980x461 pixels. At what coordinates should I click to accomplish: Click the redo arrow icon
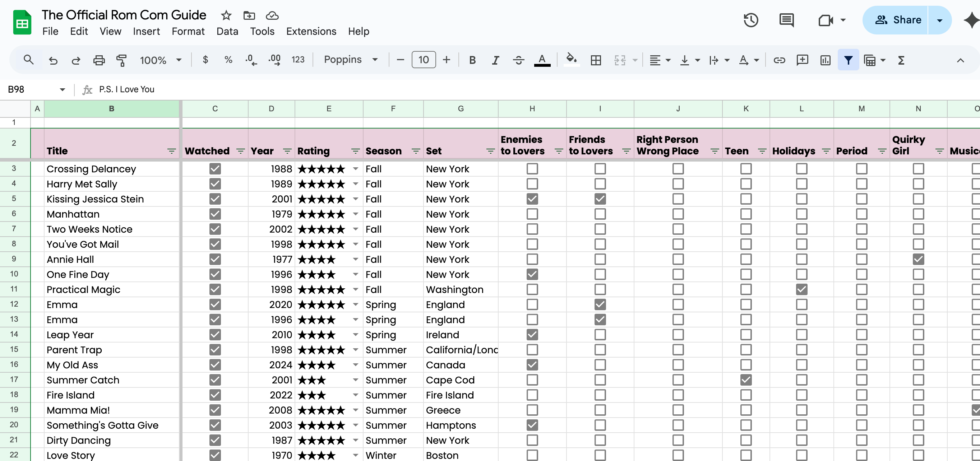[x=76, y=60]
